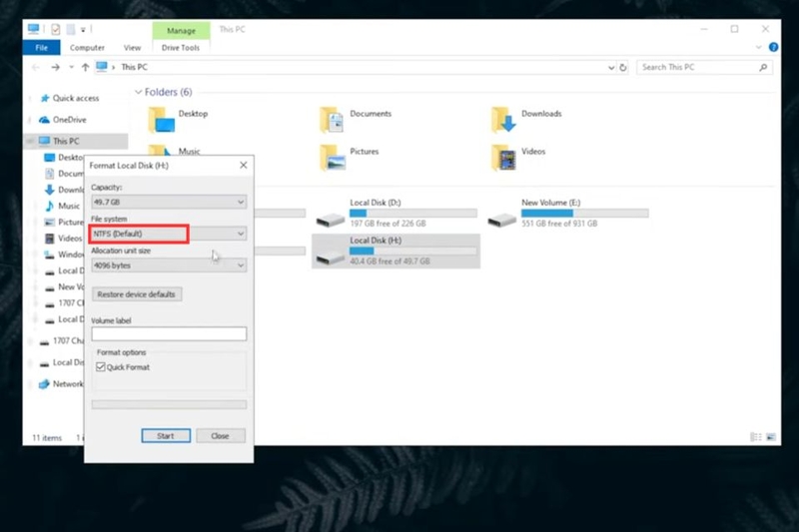The width and height of the screenshot is (799, 532).
Task: Open the Music folder icon
Action: 161,150
